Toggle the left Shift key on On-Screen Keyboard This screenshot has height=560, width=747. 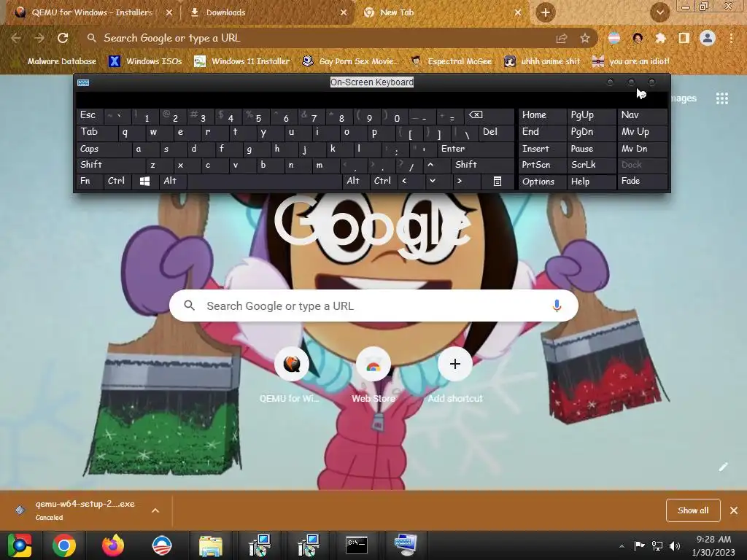pos(111,165)
